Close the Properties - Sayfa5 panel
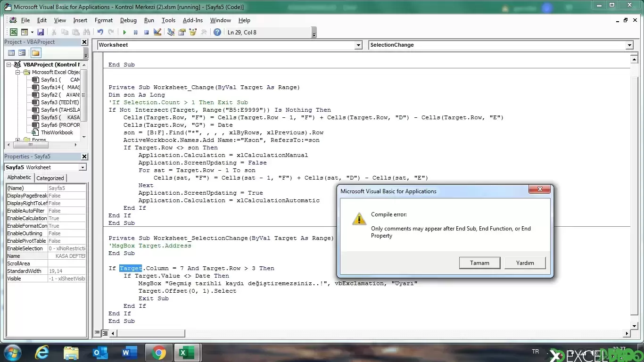 tap(84, 156)
